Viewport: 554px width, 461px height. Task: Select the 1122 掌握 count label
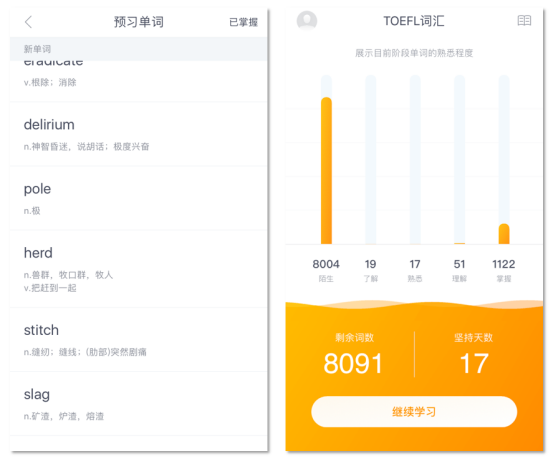(x=504, y=270)
